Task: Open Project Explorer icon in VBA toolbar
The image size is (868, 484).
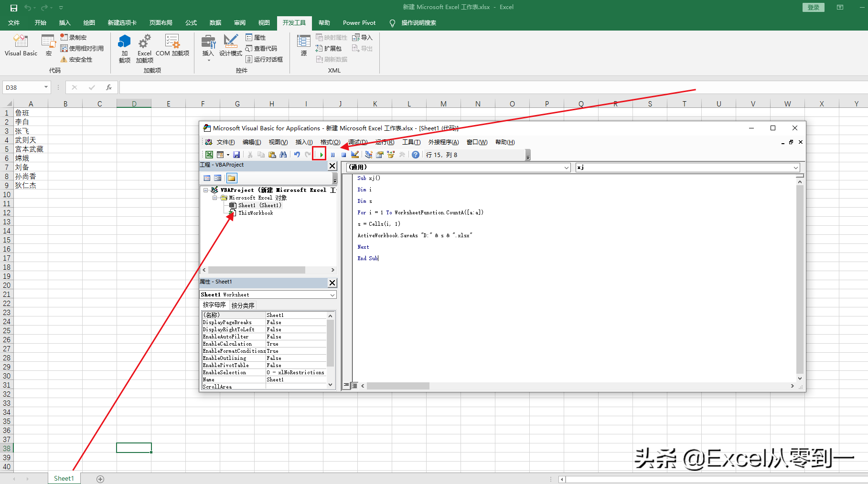Action: pos(369,155)
